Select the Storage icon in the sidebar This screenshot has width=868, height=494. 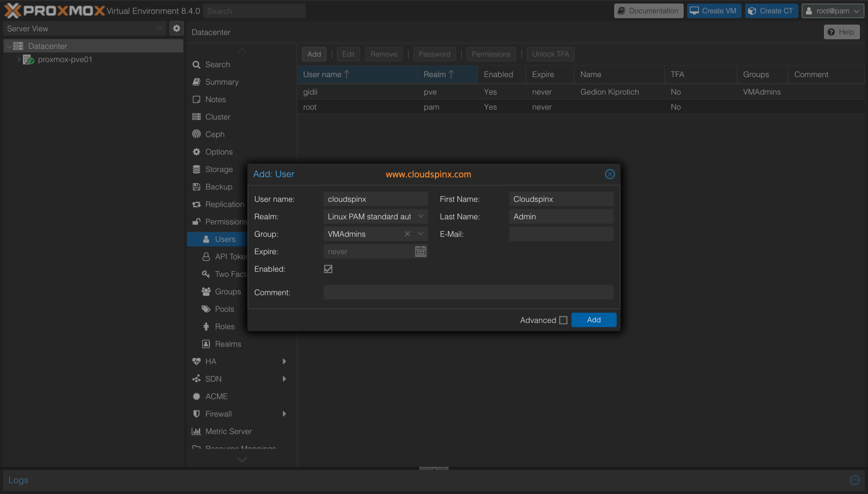pos(196,169)
